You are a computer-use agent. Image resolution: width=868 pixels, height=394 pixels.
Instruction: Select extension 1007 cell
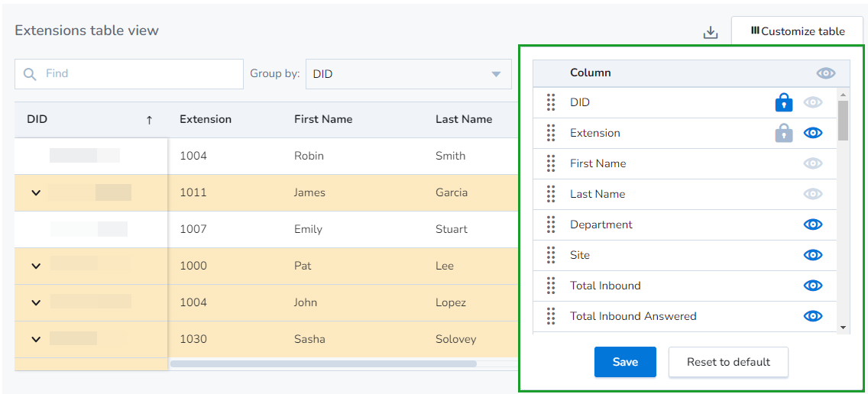click(193, 229)
